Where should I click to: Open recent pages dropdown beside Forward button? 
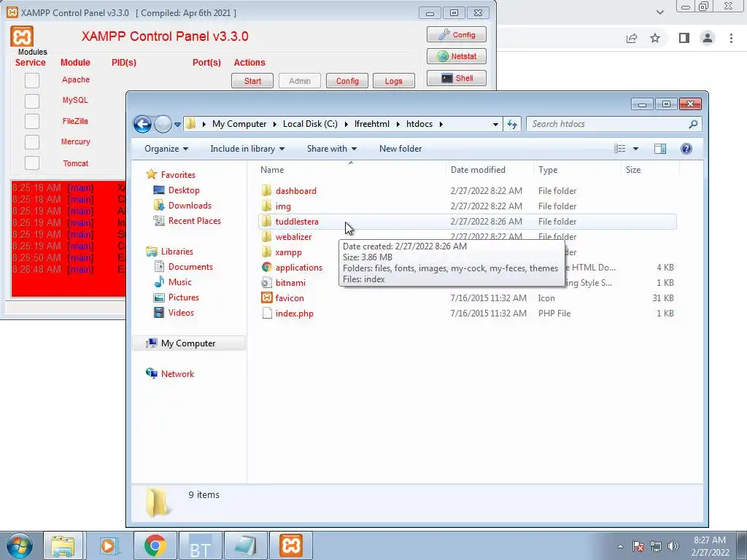click(177, 124)
